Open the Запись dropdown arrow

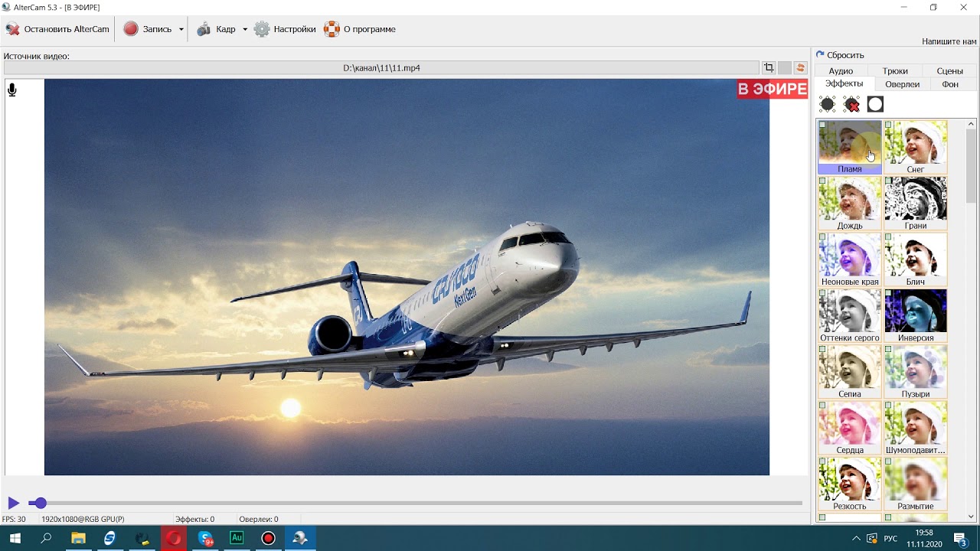[181, 29]
